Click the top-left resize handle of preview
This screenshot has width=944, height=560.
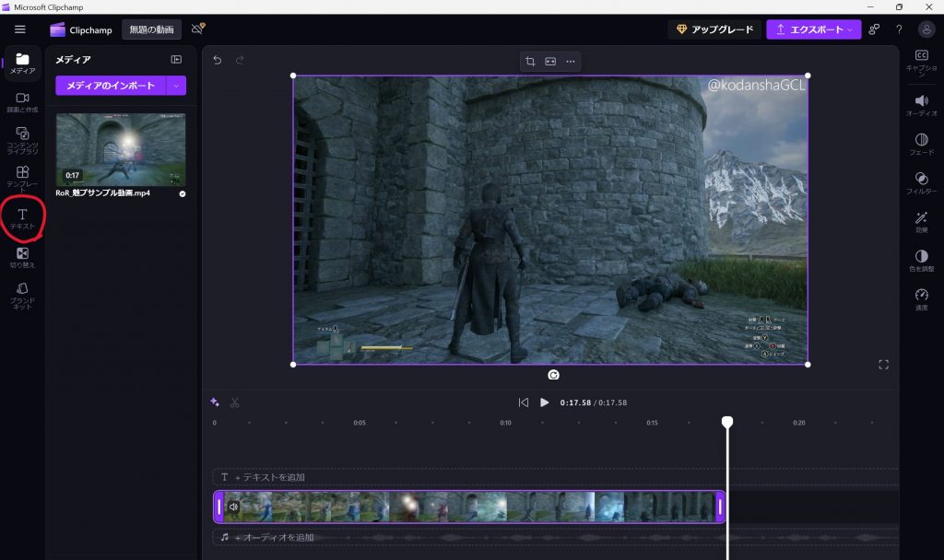pos(293,76)
